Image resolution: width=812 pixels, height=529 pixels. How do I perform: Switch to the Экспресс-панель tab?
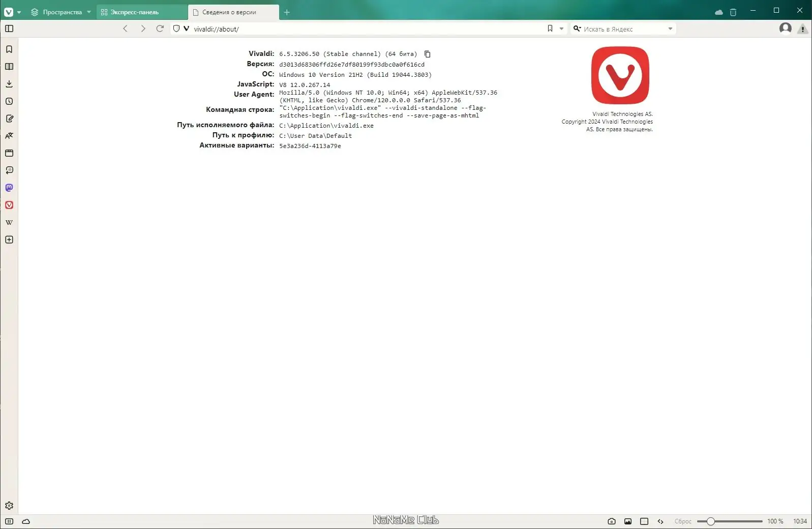pos(142,12)
